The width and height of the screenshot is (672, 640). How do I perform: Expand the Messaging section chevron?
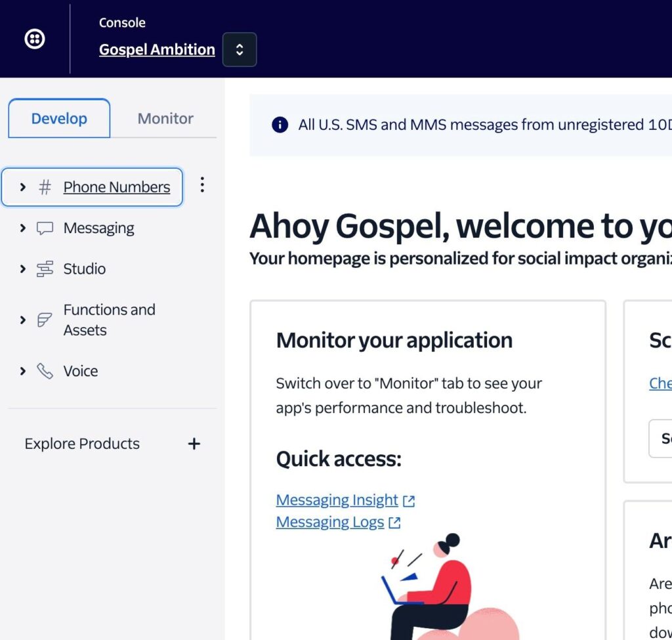tap(23, 228)
